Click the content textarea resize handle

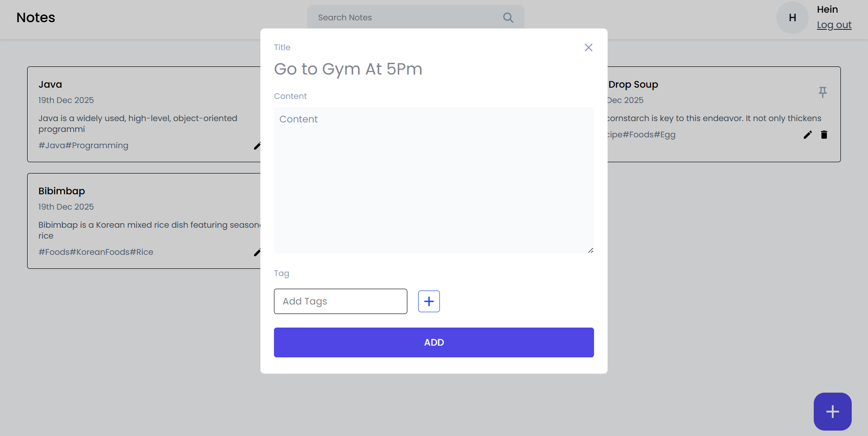(x=590, y=250)
